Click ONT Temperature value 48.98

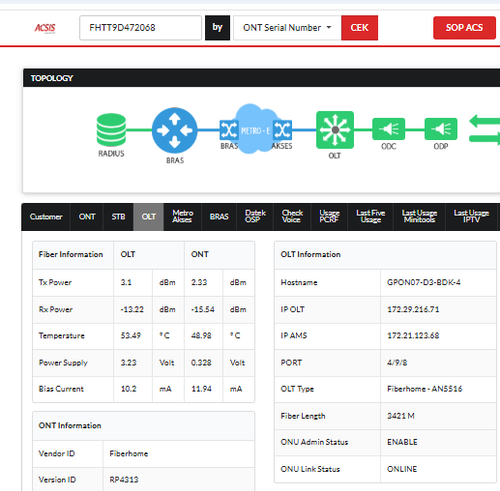click(x=201, y=336)
